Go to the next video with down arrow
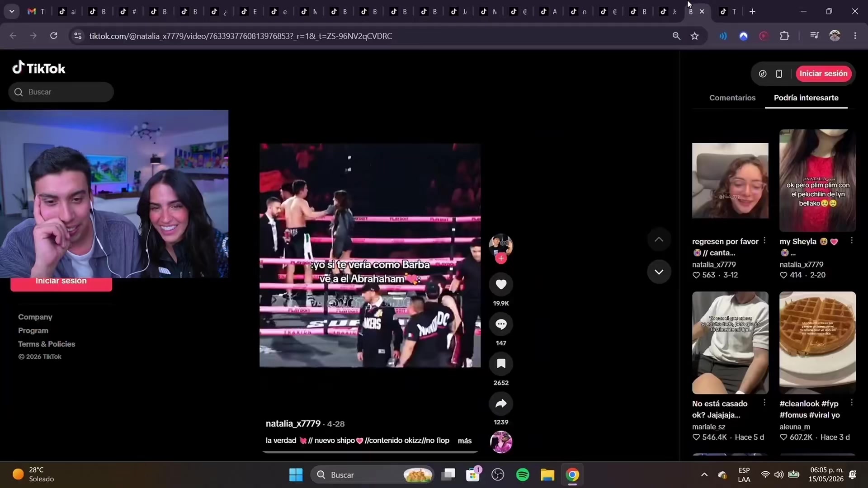 [659, 272]
